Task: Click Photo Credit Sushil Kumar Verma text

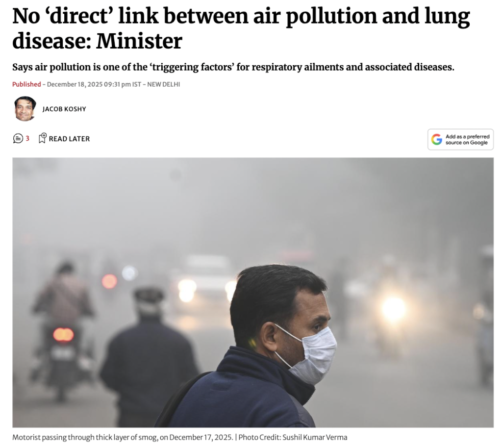Action: [x=293, y=437]
